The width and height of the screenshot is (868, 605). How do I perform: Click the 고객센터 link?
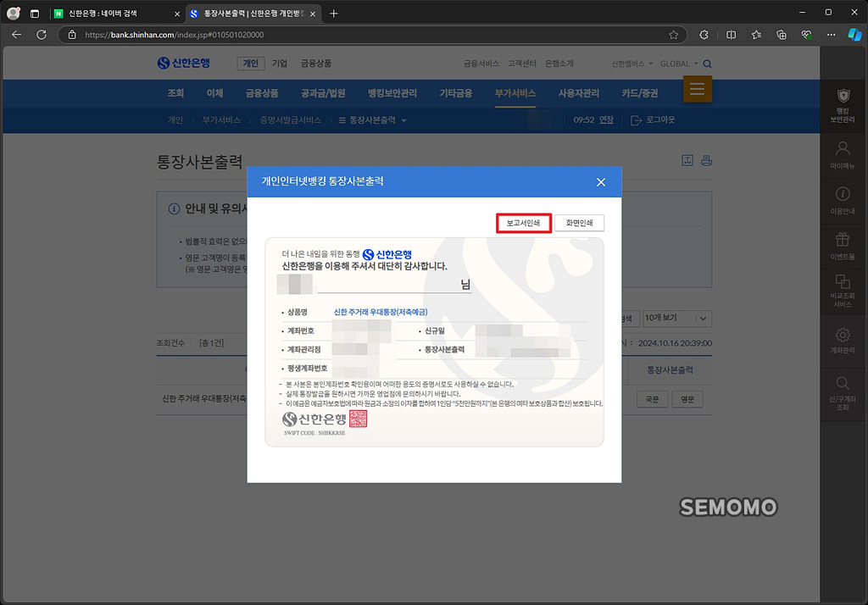tap(522, 64)
